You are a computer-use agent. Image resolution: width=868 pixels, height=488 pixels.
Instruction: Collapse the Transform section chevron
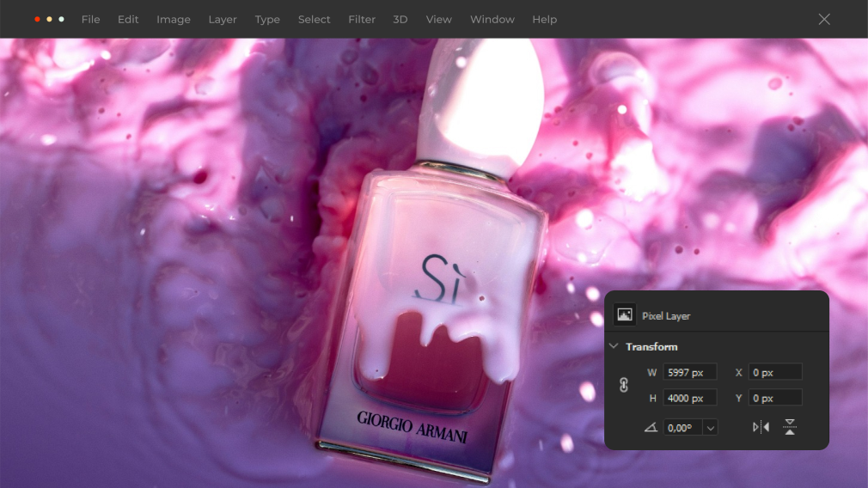click(x=614, y=346)
